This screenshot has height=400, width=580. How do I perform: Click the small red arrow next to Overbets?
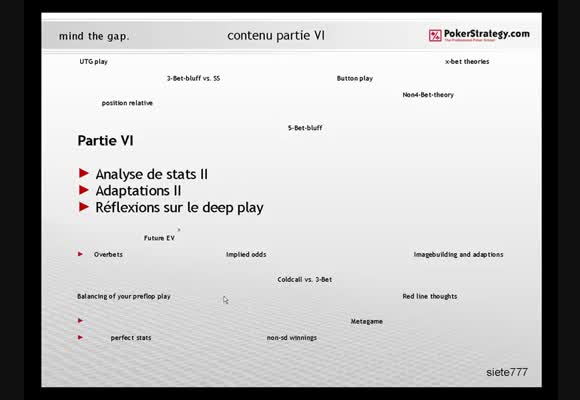click(x=80, y=254)
